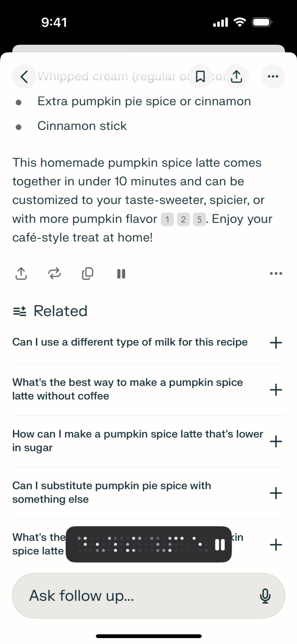The width and height of the screenshot is (297, 644).
Task: Pause read-aloud using the icon beside copy
Action: point(121,274)
